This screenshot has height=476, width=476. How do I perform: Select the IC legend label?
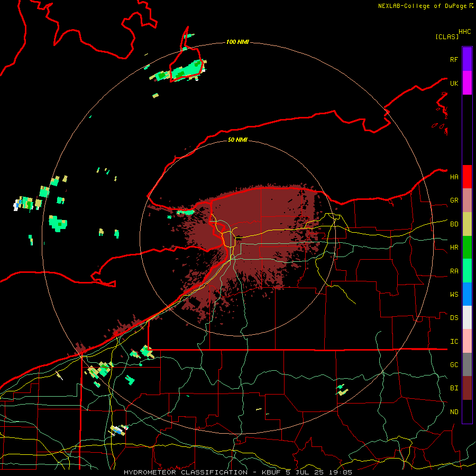tap(454, 342)
